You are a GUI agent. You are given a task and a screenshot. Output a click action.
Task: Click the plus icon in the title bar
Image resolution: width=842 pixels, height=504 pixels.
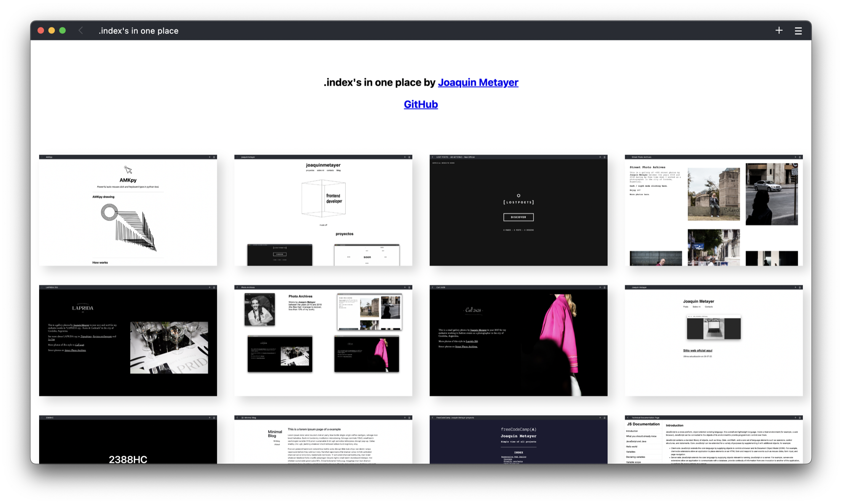coord(779,30)
